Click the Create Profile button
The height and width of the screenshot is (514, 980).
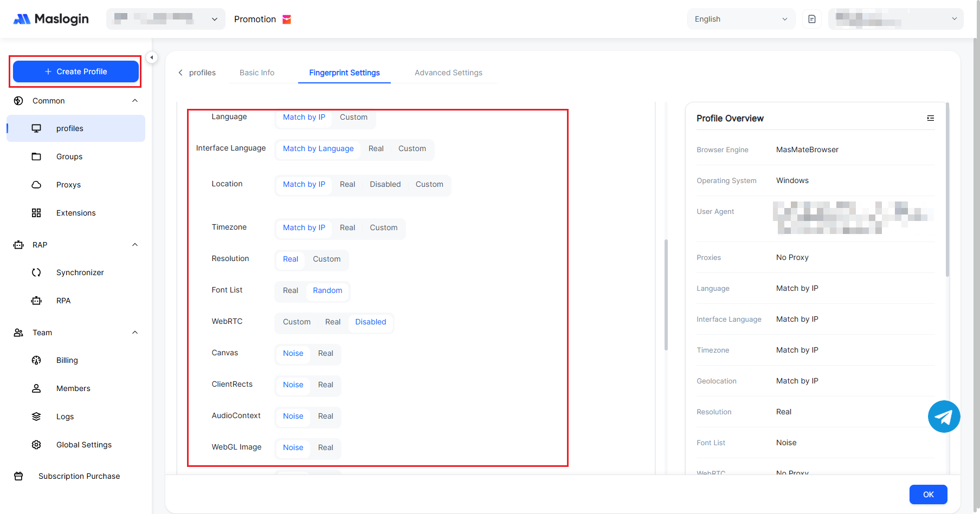[76, 71]
